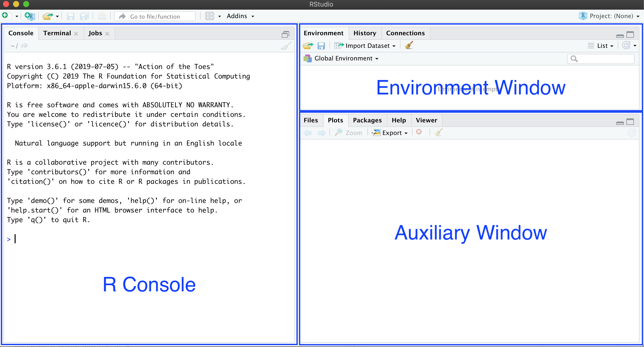Image resolution: width=644 pixels, height=347 pixels.
Task: Save workspace using Environment disk icon
Action: pos(321,46)
